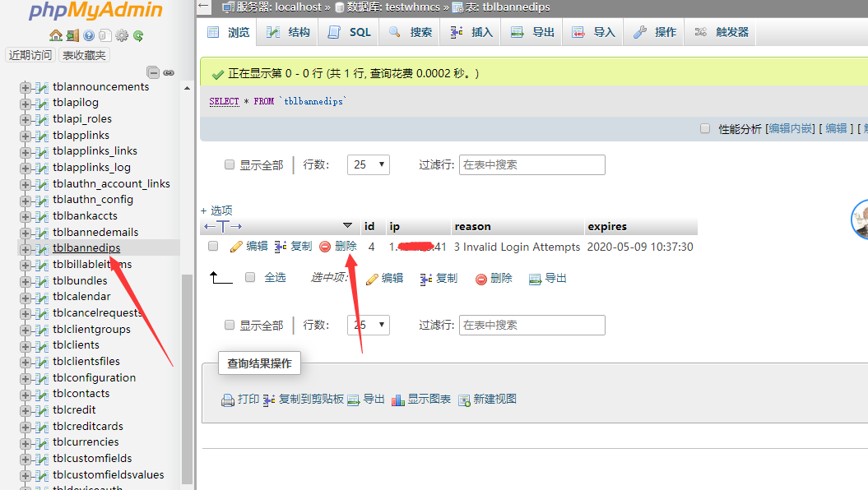This screenshot has width=868, height=490.
Task: Click the copy icon in the selected-items bar
Action: [425, 279]
